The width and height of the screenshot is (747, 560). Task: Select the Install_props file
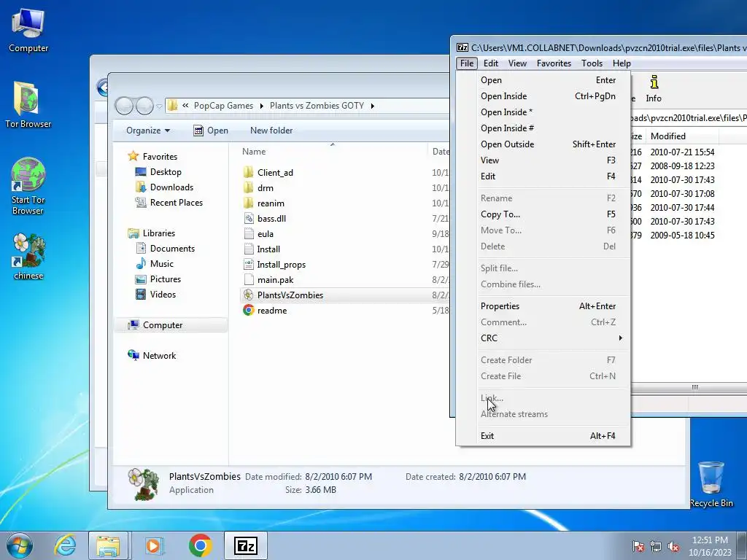pos(281,264)
